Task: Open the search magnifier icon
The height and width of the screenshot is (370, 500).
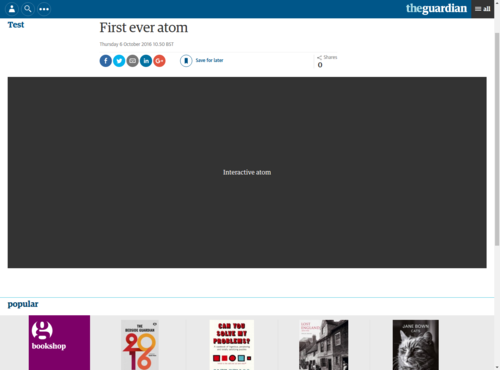Action: tap(28, 9)
